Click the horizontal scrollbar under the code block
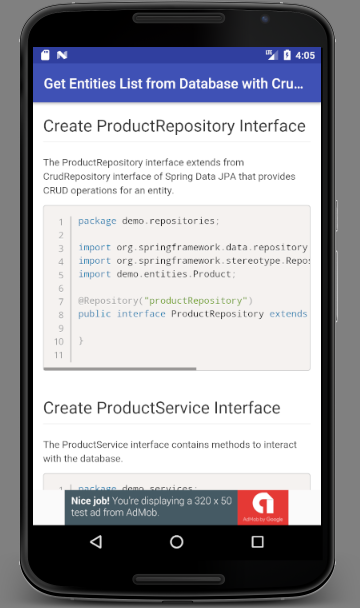 point(120,369)
